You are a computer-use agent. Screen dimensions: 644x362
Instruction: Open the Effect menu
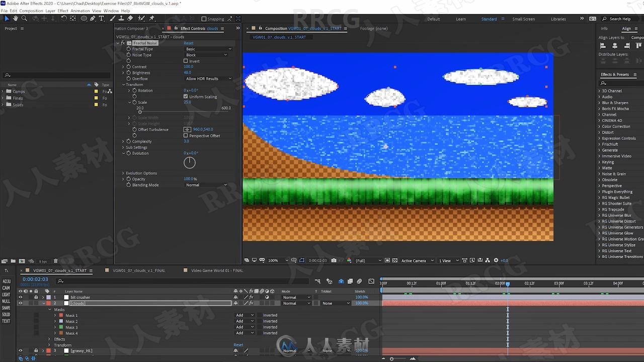pyautogui.click(x=63, y=11)
